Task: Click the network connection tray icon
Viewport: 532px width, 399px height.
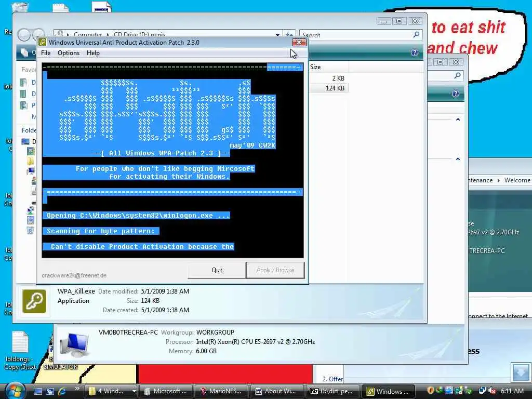Action: click(482, 391)
